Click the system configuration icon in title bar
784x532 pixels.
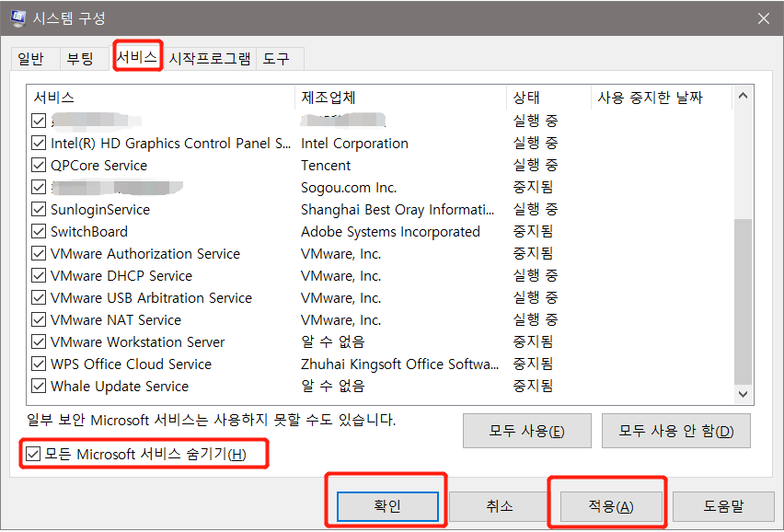coord(20,17)
